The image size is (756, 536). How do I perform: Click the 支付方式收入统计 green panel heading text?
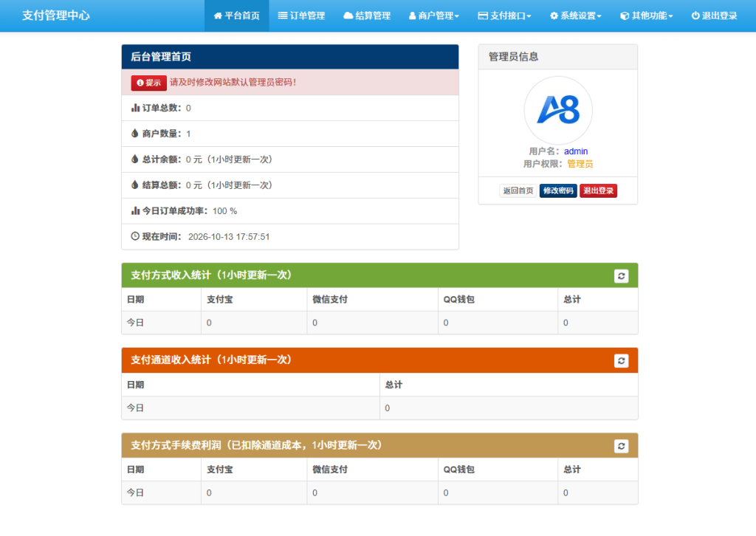(211, 275)
